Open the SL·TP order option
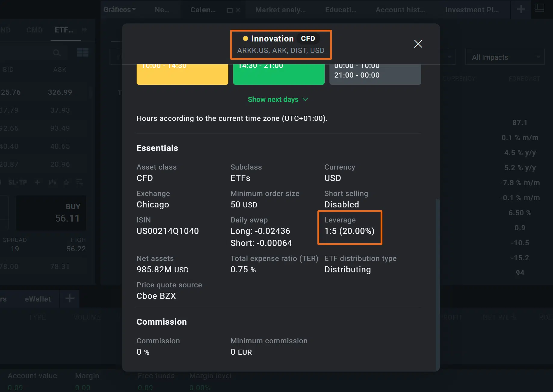 tap(17, 182)
